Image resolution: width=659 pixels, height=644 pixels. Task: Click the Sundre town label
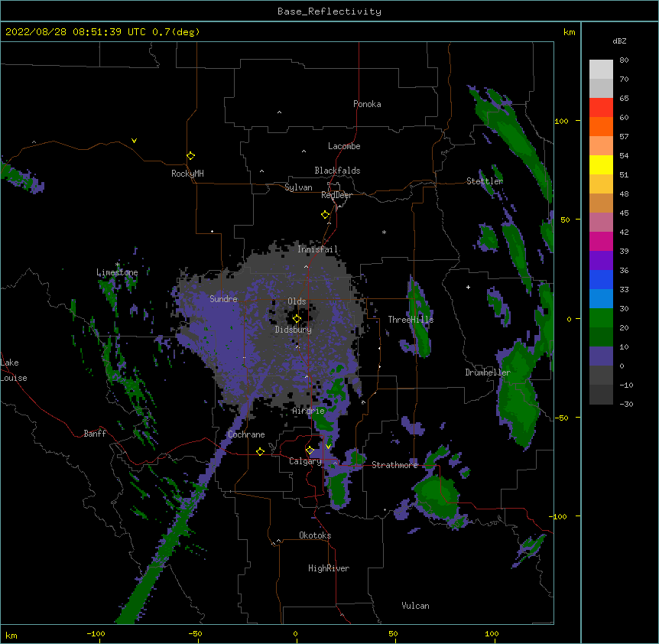pos(223,299)
